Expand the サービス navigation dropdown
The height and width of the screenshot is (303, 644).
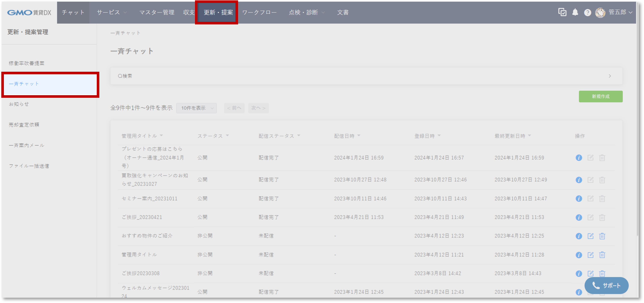coord(111,12)
